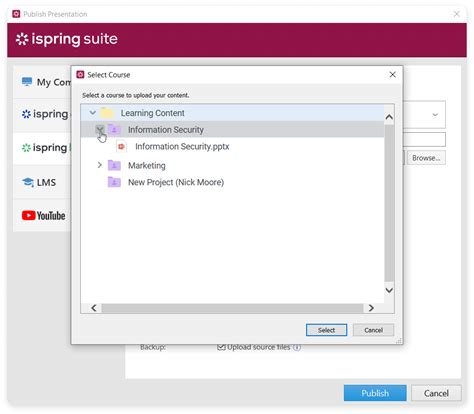Open My Computer tab in Publish window
Image resolution: width=474 pixels, height=414 pixels.
coord(42,82)
